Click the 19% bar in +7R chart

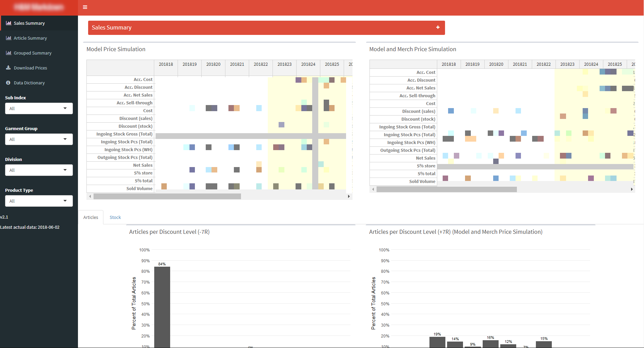[x=437, y=342]
